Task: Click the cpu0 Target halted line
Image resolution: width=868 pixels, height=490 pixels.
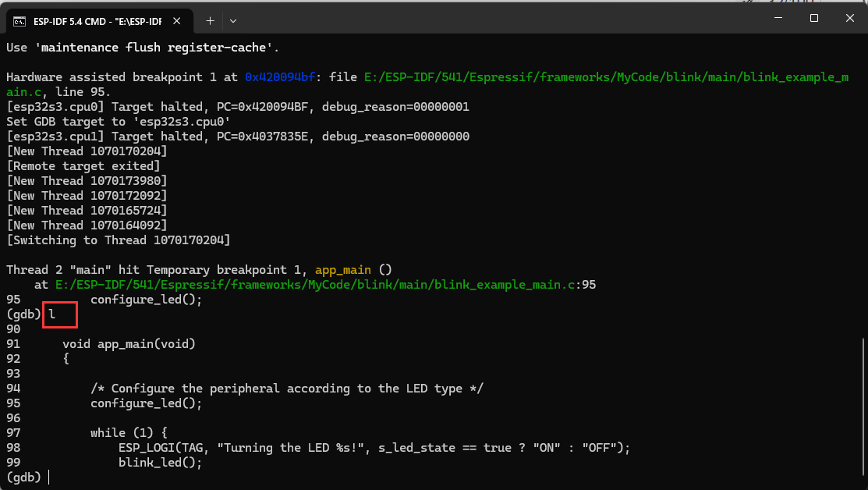Action: [238, 106]
